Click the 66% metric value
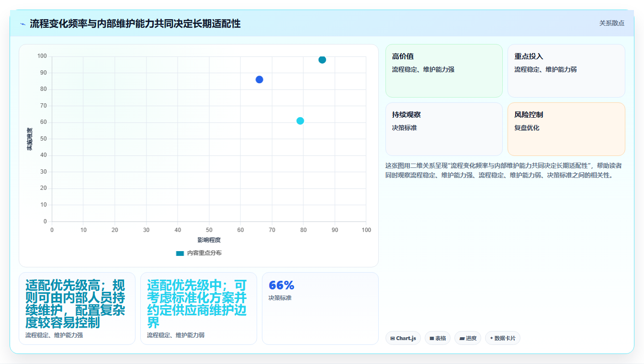Screen dimensions: 644x364 282,285
